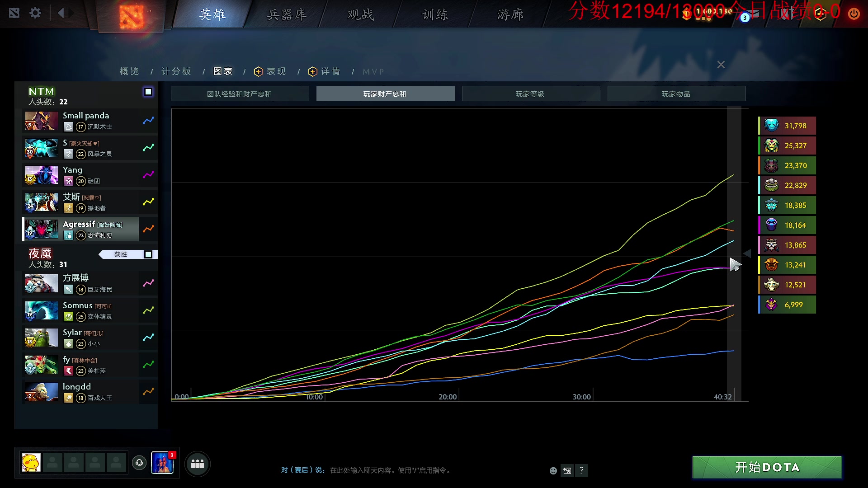Select 玩家财产总和 graph

coord(385,94)
